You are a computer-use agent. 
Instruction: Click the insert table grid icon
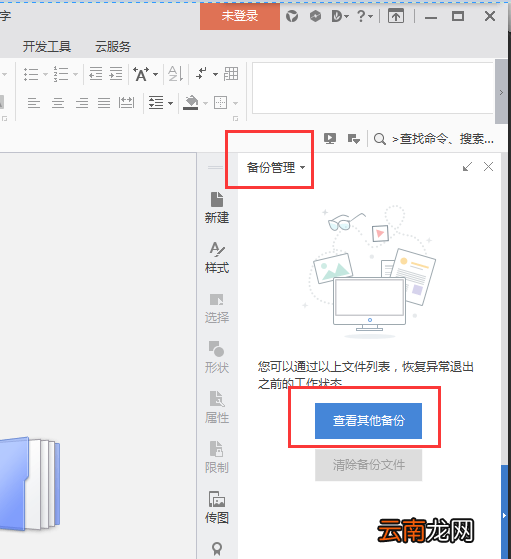(231, 74)
